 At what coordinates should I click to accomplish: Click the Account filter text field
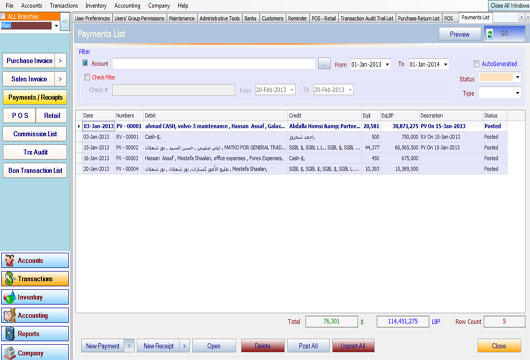point(214,64)
